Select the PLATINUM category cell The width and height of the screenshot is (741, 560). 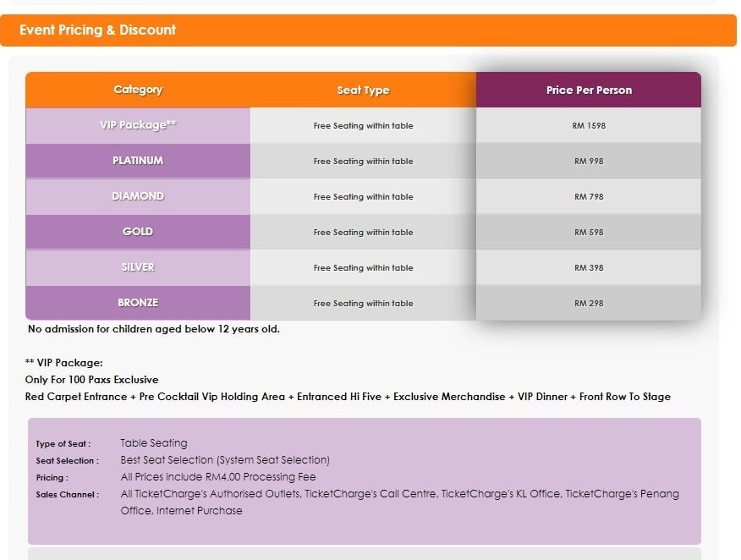[x=138, y=161]
